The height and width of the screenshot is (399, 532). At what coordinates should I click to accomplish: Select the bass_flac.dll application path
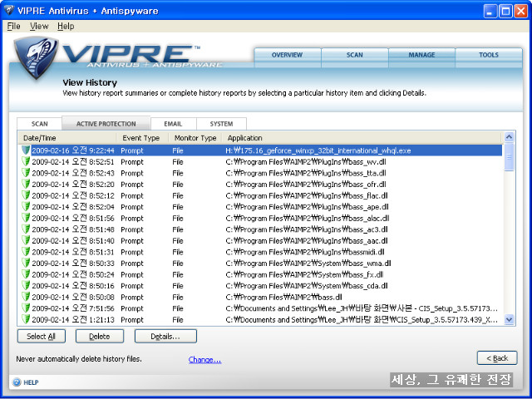307,196
